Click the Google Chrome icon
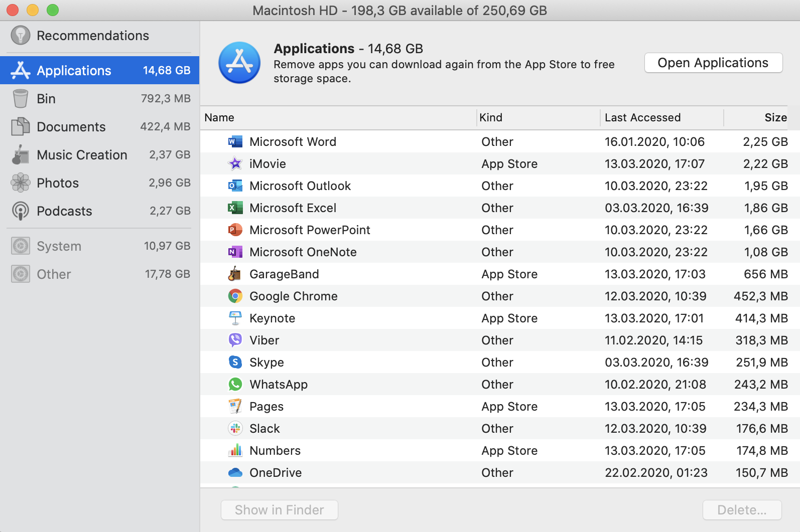Screen dimensions: 800x532 point(235,296)
